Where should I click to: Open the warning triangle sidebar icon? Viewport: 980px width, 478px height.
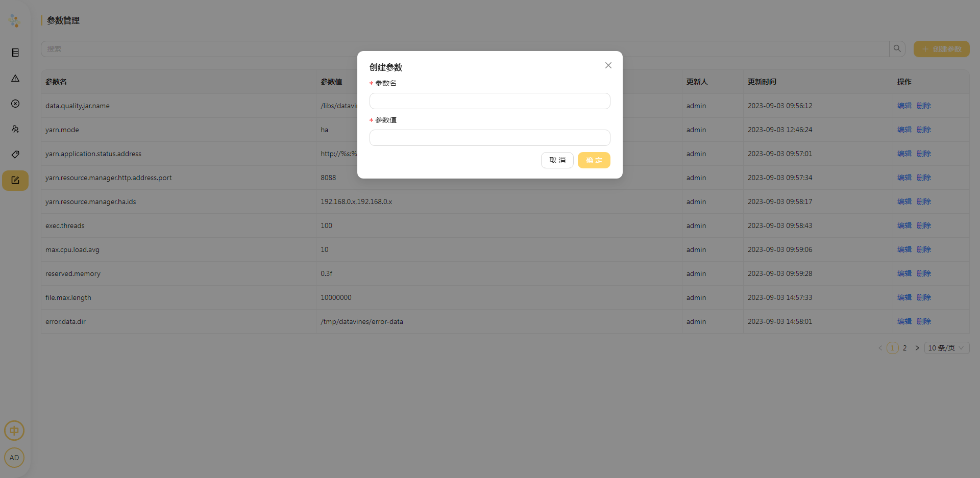coord(15,78)
